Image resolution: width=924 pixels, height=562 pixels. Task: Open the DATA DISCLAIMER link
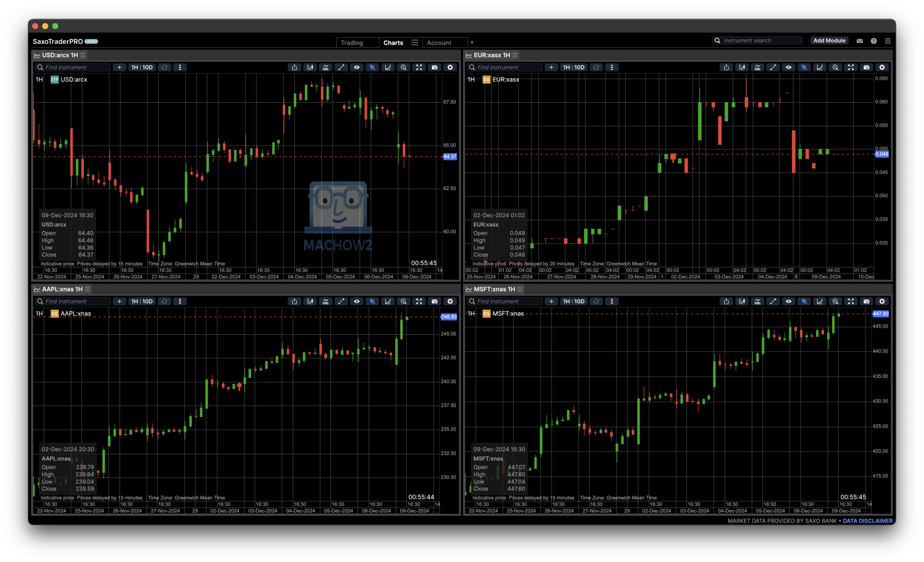868,520
